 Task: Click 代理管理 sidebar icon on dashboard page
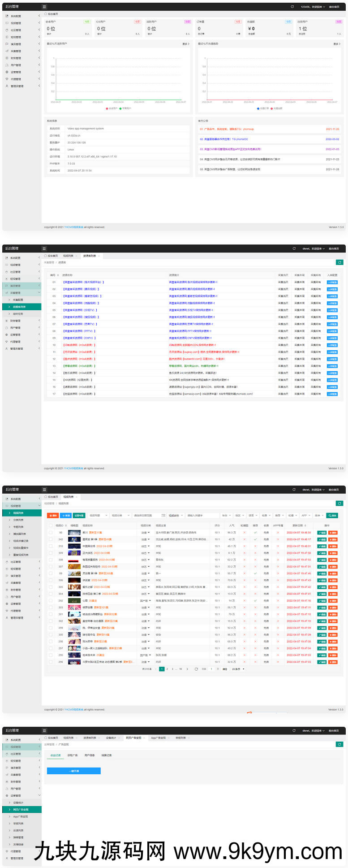pyautogui.click(x=7, y=79)
